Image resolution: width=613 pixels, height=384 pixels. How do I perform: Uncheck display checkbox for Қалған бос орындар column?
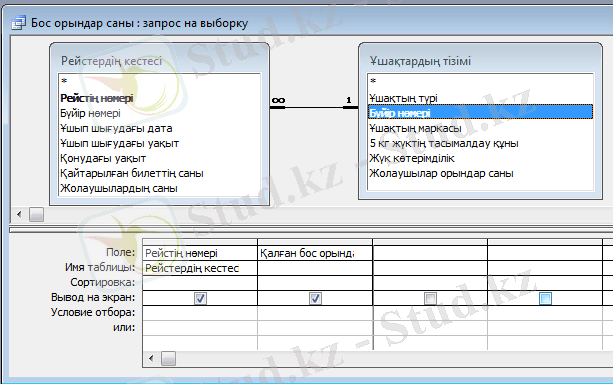pos(315,298)
